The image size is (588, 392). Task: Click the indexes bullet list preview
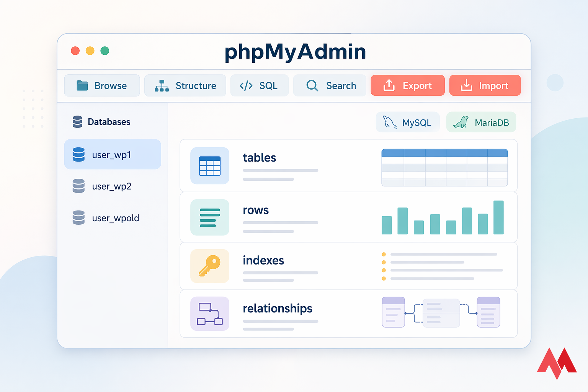point(442,266)
